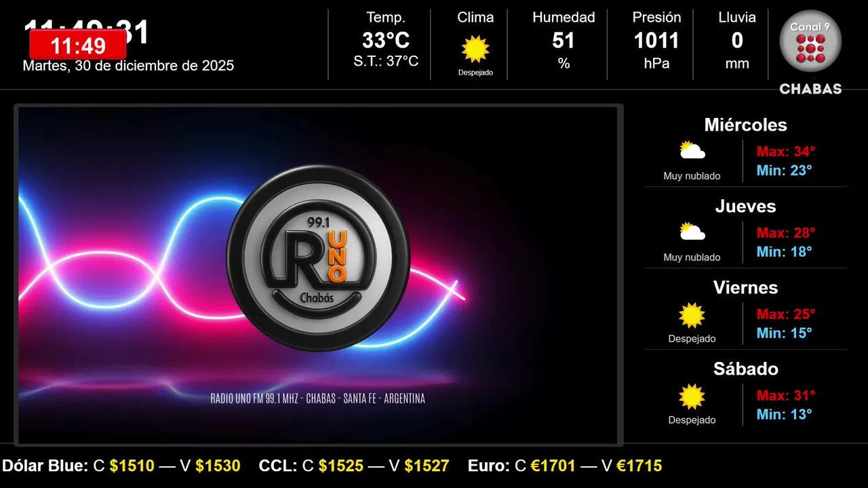Image resolution: width=868 pixels, height=488 pixels.
Task: Click the Lluvia heading
Action: pyautogui.click(x=737, y=18)
